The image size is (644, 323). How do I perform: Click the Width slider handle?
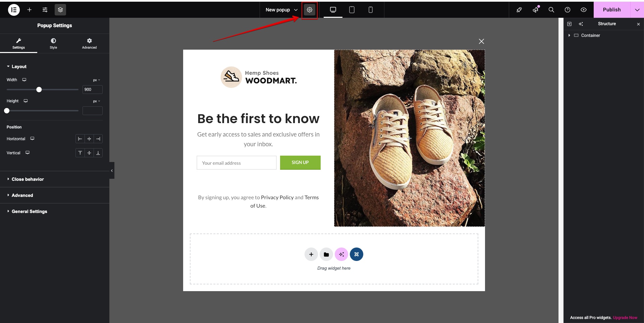pos(39,90)
